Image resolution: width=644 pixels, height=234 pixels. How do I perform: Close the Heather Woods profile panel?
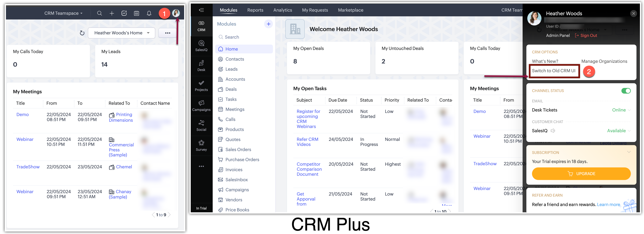pyautogui.click(x=633, y=14)
